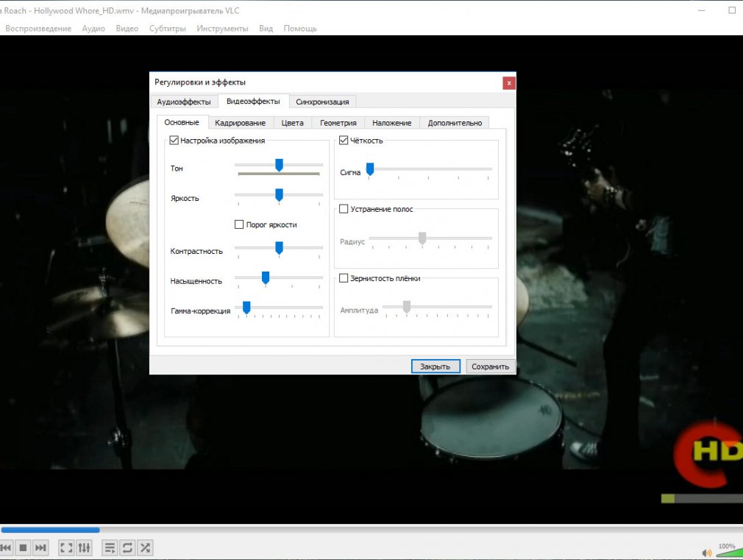Open extended settings equalizer icon

click(84, 547)
